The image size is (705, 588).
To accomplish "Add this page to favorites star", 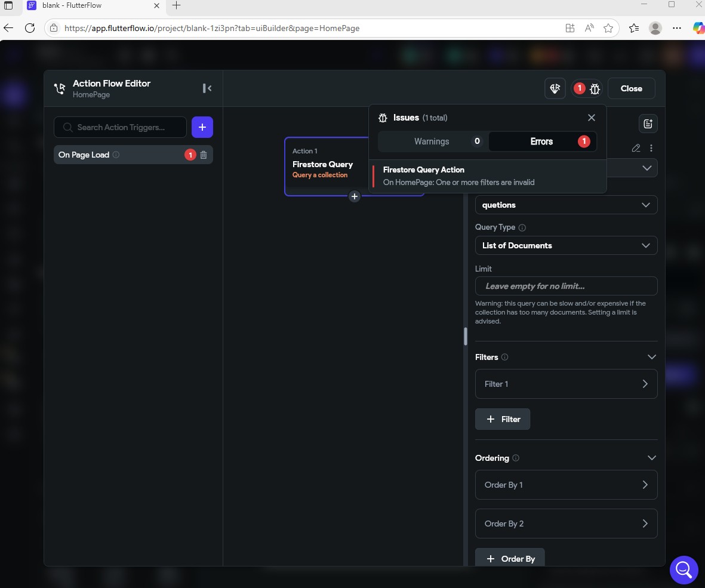I will [608, 28].
